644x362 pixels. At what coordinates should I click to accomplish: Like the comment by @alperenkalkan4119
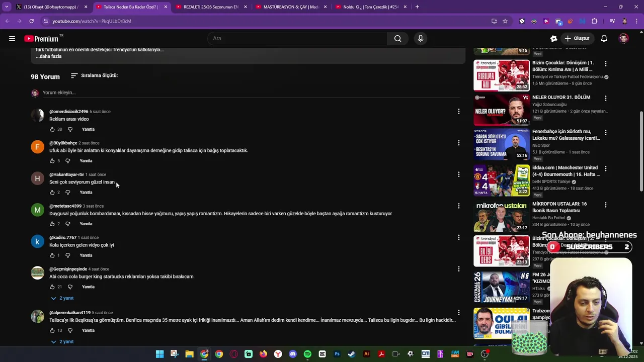[x=52, y=330]
